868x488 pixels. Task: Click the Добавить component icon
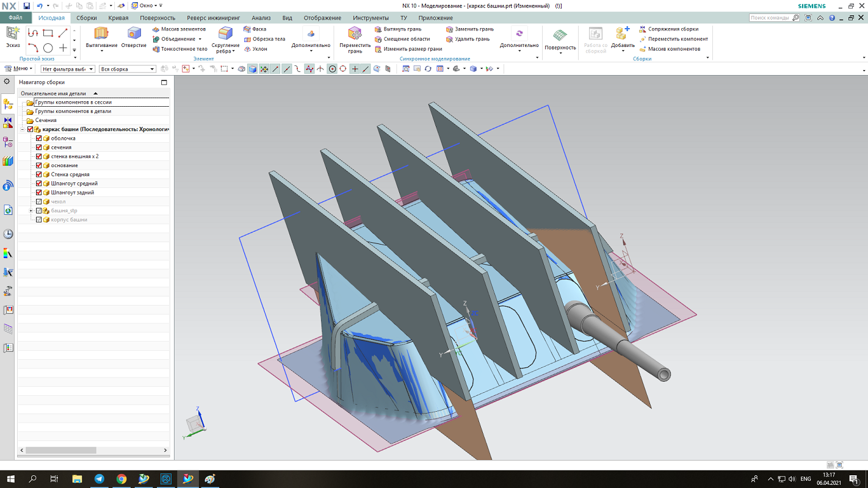click(x=622, y=34)
